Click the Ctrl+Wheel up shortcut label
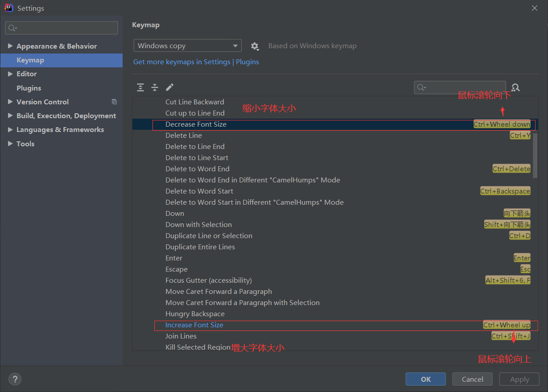 click(507, 325)
